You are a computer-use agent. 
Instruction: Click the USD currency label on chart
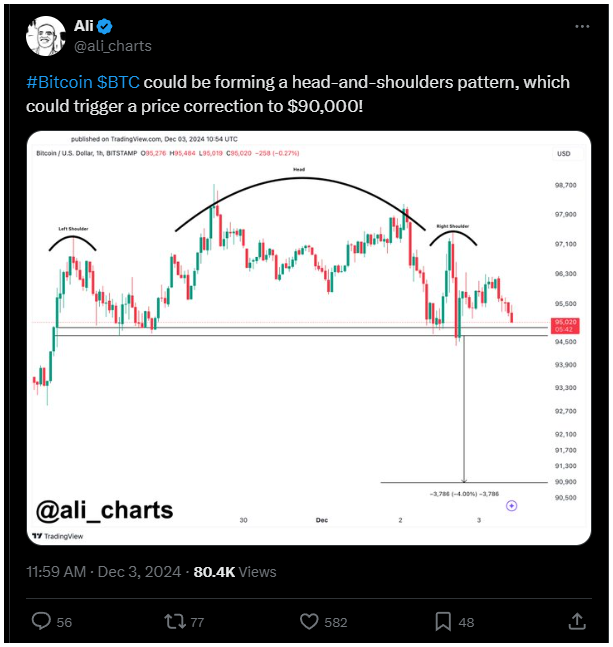(x=563, y=153)
